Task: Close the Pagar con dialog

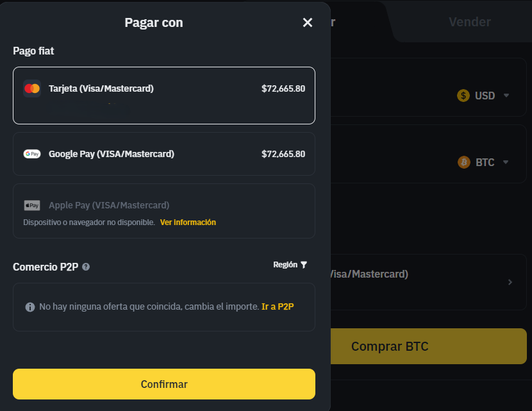Action: click(x=308, y=22)
